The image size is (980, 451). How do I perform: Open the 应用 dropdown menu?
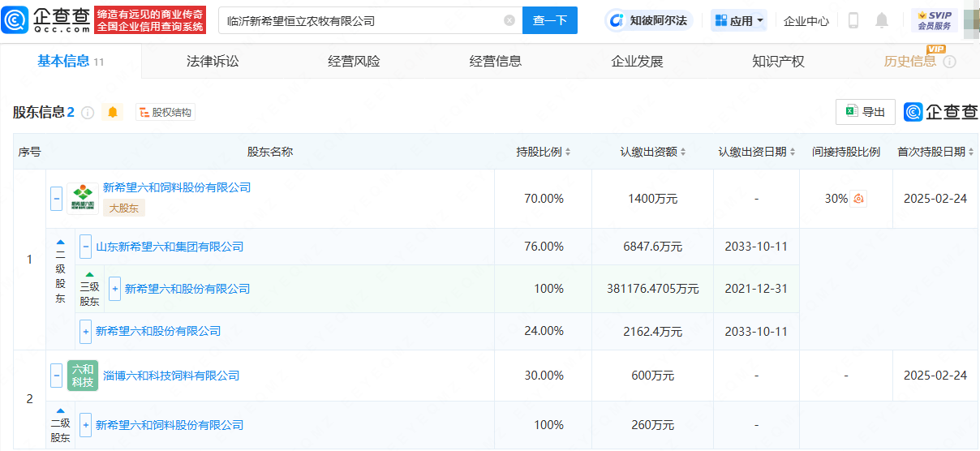739,20
